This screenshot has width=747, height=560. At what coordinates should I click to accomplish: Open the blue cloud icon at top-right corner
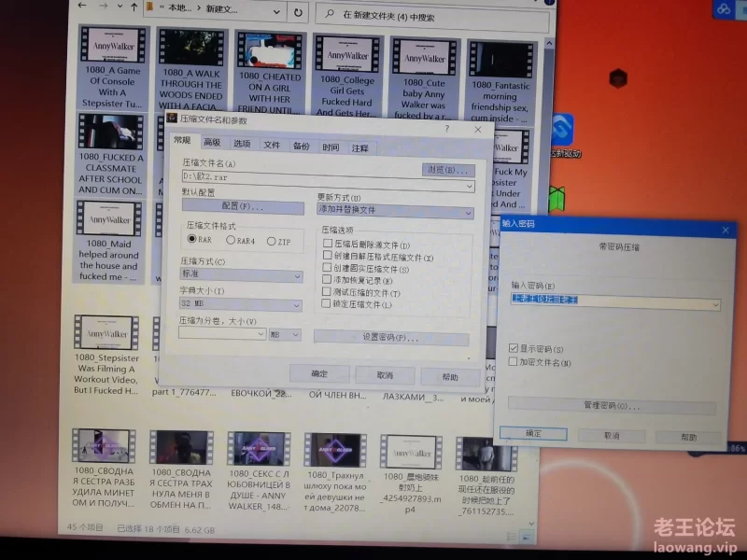724,8
